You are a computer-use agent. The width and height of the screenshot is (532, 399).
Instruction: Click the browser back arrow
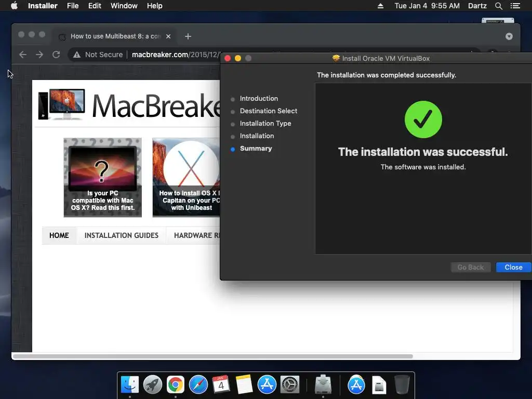pyautogui.click(x=23, y=55)
